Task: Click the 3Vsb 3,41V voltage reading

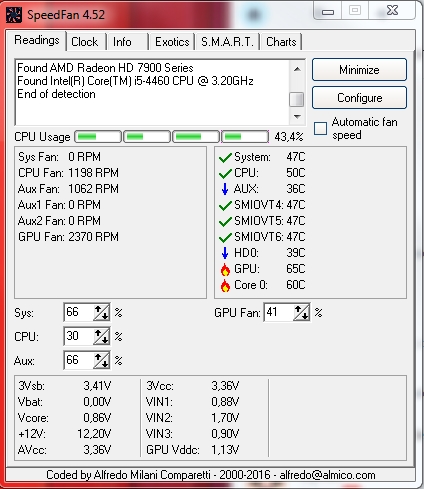Action: click(64, 386)
